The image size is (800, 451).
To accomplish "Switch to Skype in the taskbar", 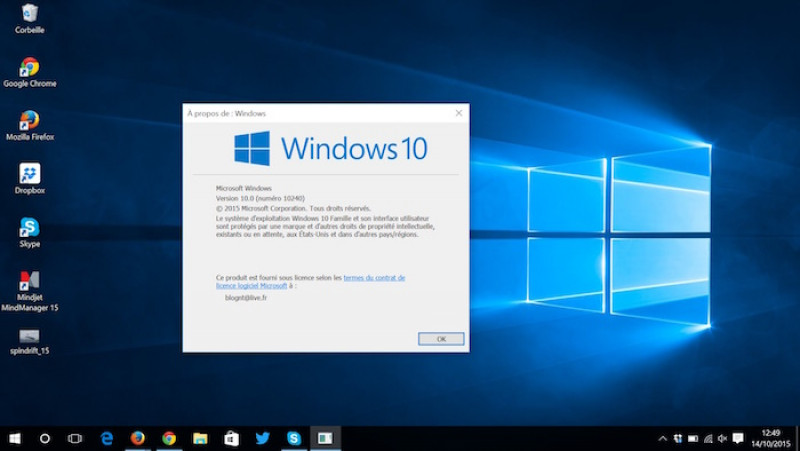I will [294, 438].
